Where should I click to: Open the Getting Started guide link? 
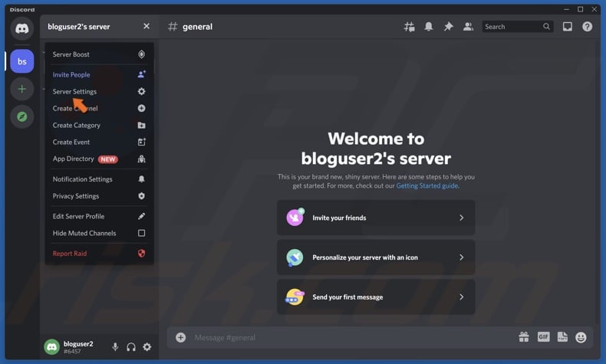[427, 185]
